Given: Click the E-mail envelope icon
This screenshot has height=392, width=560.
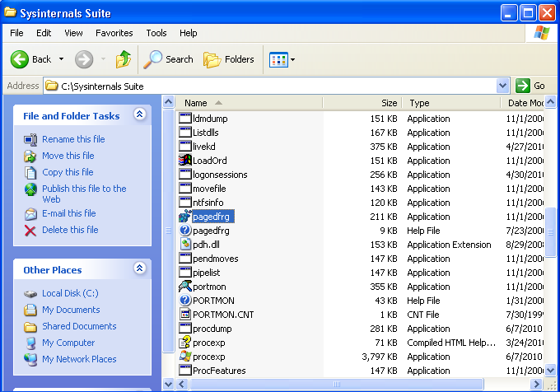Looking at the screenshot, I should coord(30,214).
